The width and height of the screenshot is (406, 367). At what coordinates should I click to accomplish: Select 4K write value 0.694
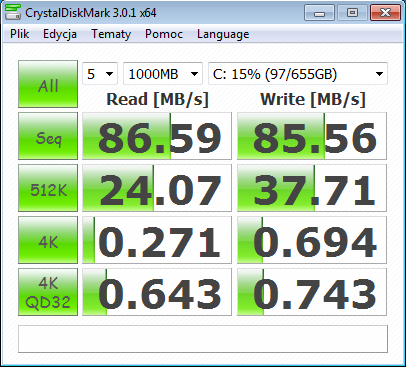(312, 240)
